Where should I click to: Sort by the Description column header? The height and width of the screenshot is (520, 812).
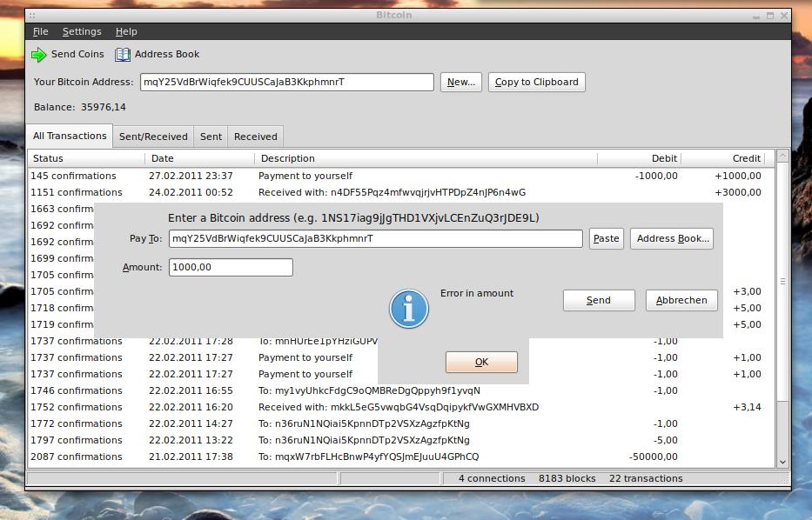pos(426,158)
